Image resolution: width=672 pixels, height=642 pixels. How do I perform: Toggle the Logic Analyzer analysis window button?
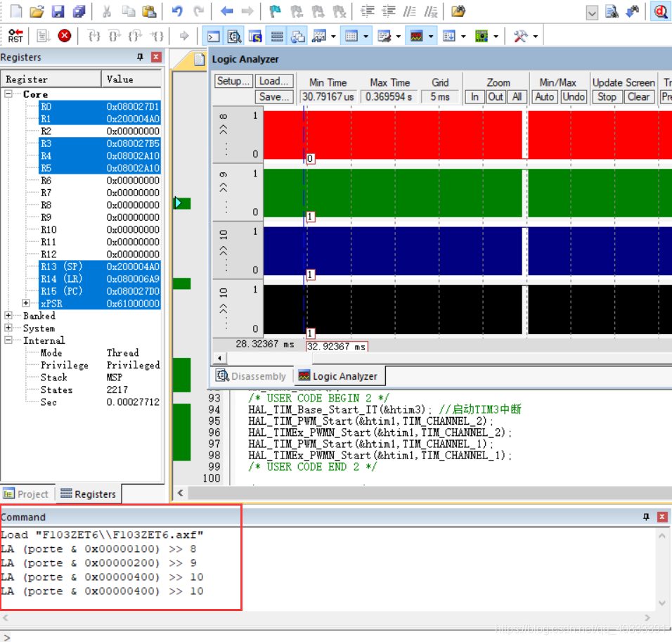[417, 37]
